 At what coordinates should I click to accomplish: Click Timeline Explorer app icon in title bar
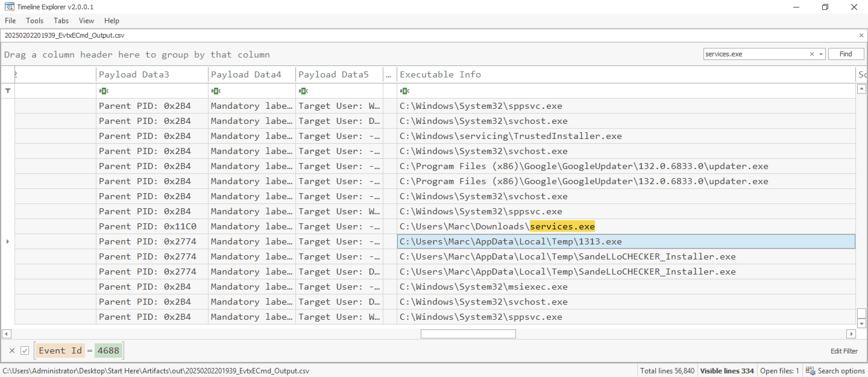coord(9,7)
